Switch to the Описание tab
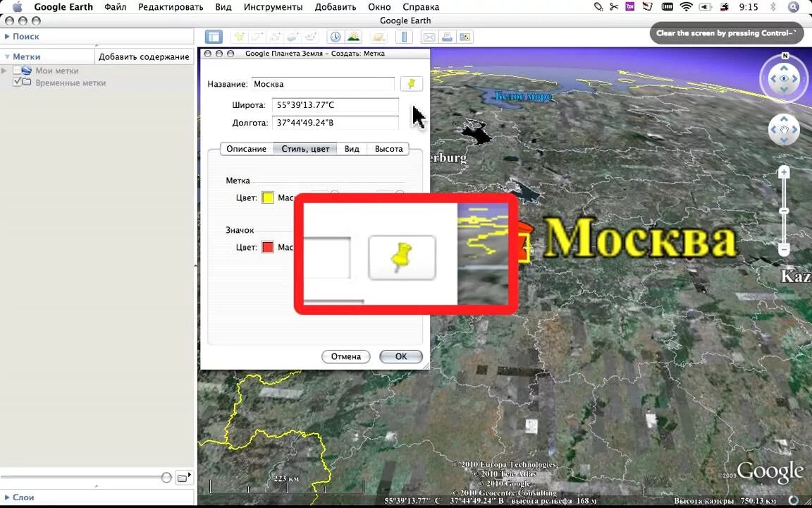Viewport: 812px width, 508px height. [x=247, y=149]
